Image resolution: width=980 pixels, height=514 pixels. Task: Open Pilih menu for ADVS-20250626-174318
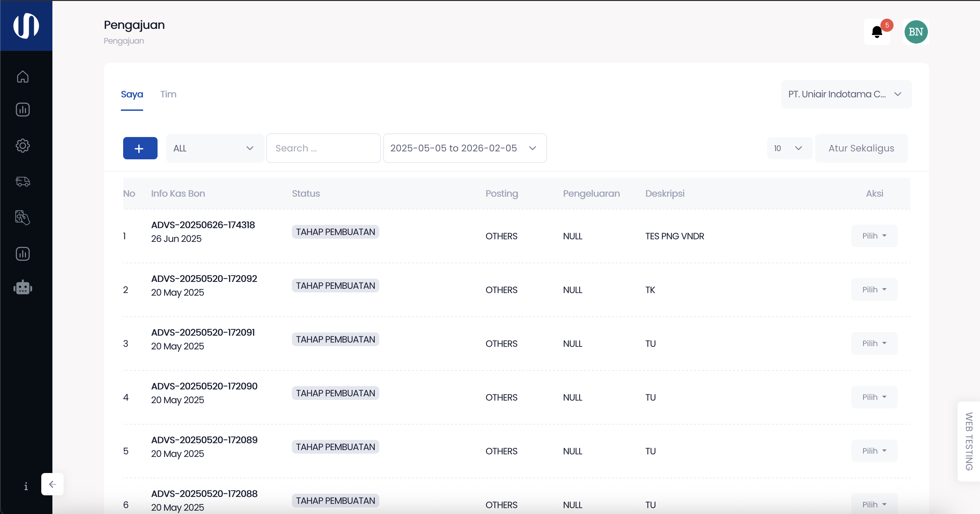click(x=874, y=236)
